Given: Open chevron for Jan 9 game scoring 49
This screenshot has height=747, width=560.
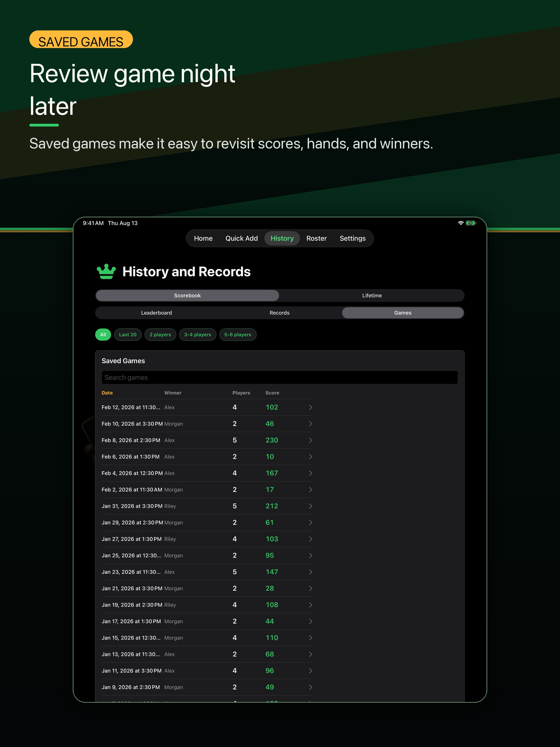Looking at the screenshot, I should pyautogui.click(x=310, y=687).
